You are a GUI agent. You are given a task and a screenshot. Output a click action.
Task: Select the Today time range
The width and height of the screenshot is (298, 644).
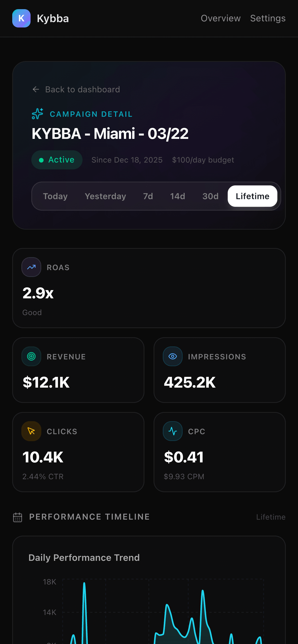pos(55,196)
